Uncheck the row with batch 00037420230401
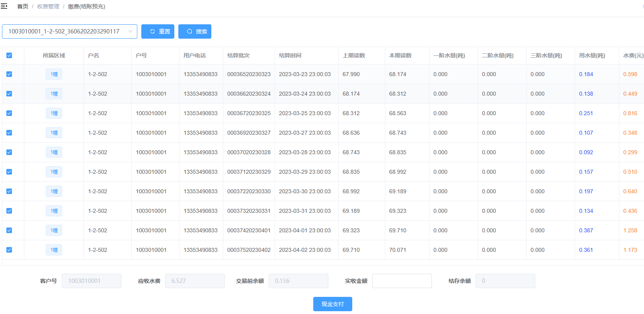The height and width of the screenshot is (314, 644). [x=9, y=230]
